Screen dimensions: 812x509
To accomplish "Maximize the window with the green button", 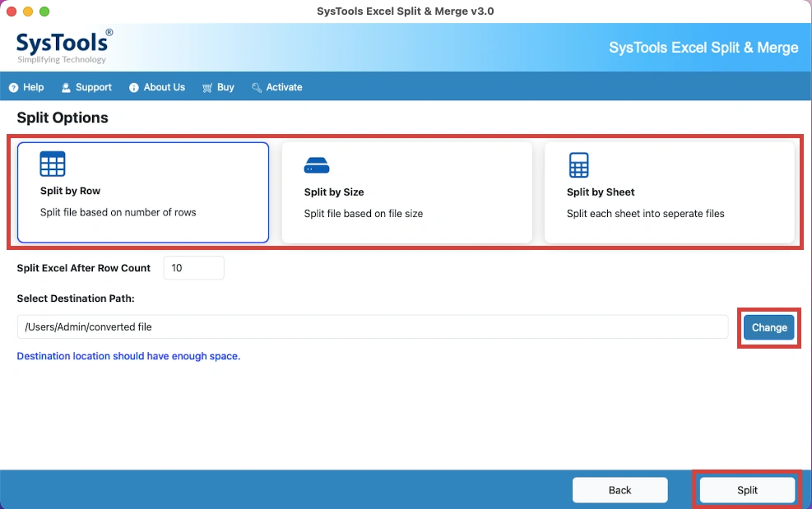I will point(44,12).
